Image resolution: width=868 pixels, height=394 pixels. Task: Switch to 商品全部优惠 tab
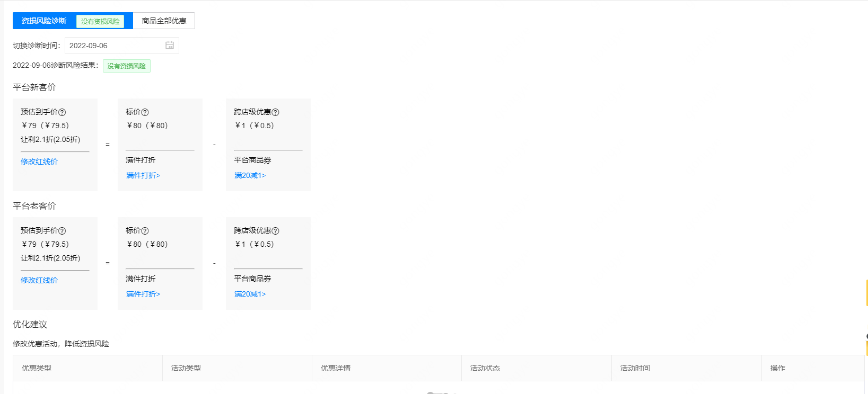(164, 21)
